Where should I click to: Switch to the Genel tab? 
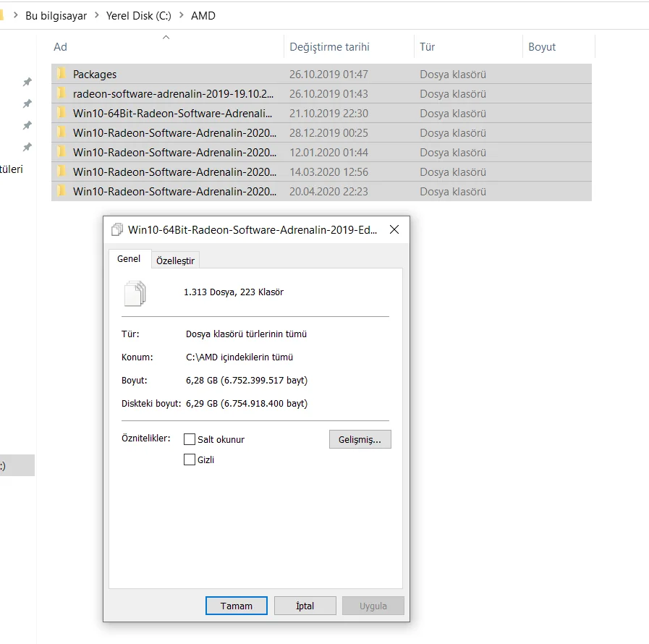(x=129, y=258)
